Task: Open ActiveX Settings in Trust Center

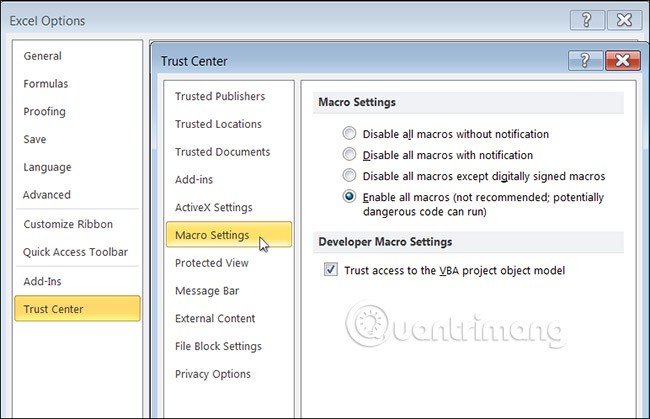Action: pos(213,207)
